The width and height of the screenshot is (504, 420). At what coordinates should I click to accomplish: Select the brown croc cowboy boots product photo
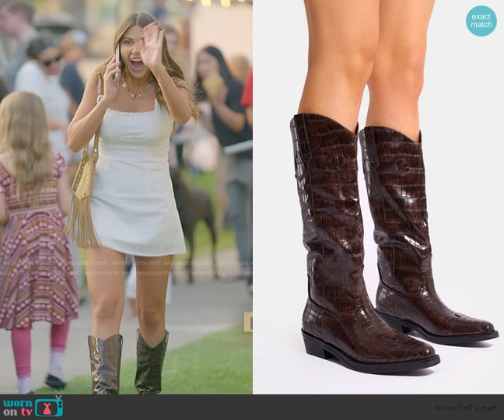pyautogui.click(x=378, y=197)
